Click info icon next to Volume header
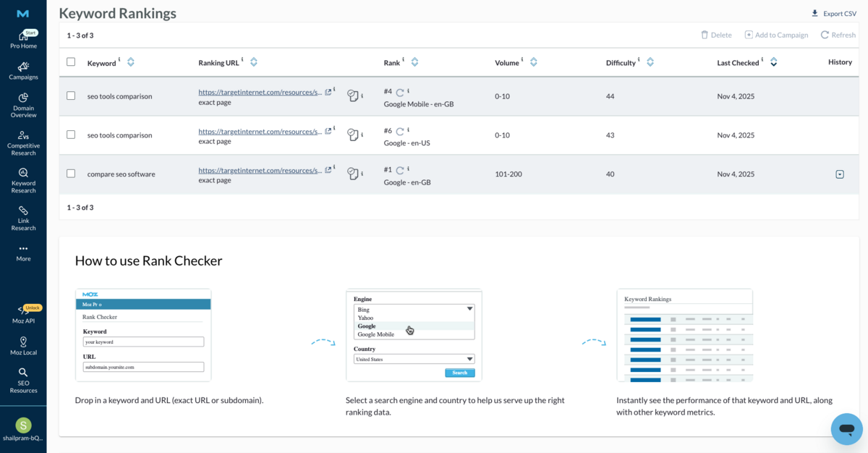The height and width of the screenshot is (453, 868). pyautogui.click(x=522, y=60)
